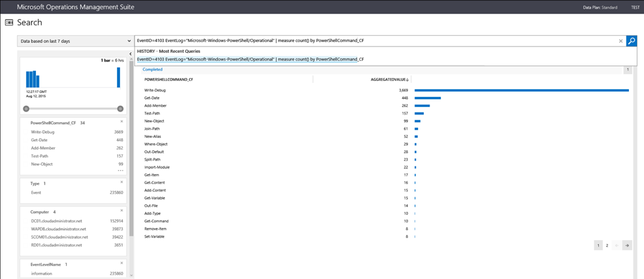Viewport: 644px width, 279px height.
Task: Filter by DC01.cloudadministrator.net computer
Action: coord(57,221)
